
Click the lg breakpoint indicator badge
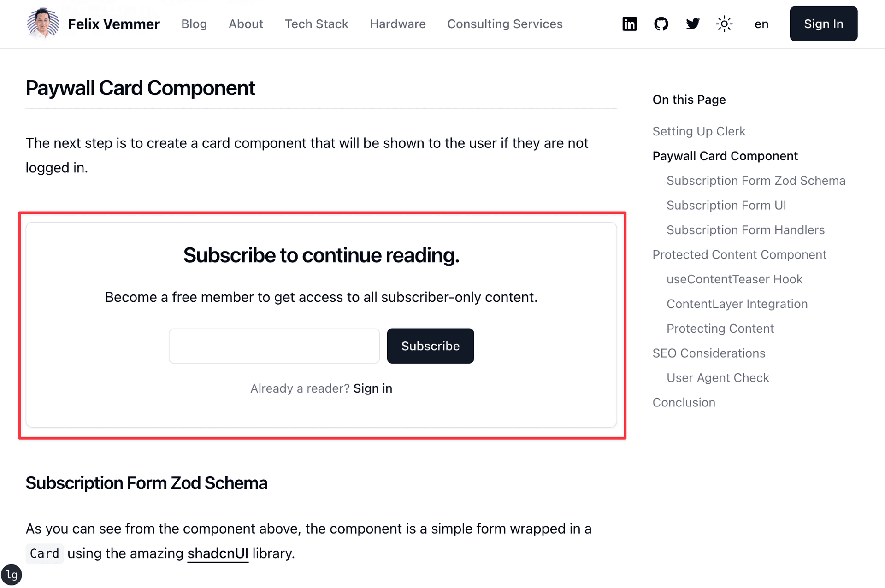pos(12,575)
